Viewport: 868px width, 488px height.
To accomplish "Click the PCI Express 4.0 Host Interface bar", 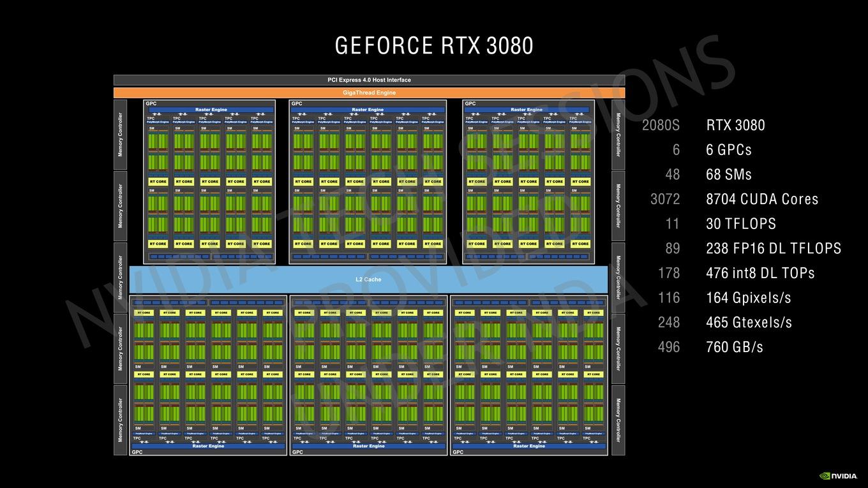I will 369,80.
